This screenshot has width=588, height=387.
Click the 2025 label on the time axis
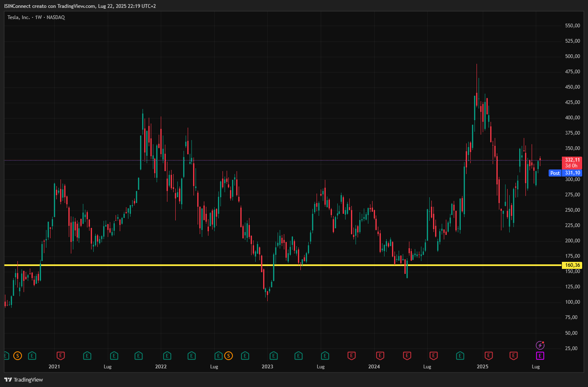482,367
